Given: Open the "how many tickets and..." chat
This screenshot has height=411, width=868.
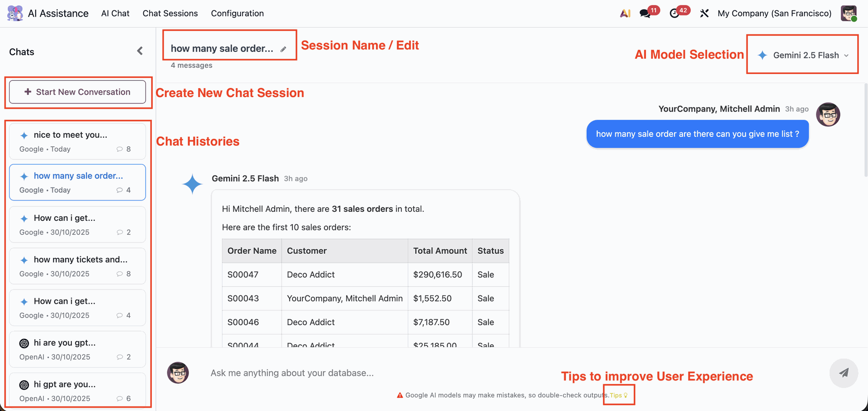Looking at the screenshot, I should tap(77, 266).
